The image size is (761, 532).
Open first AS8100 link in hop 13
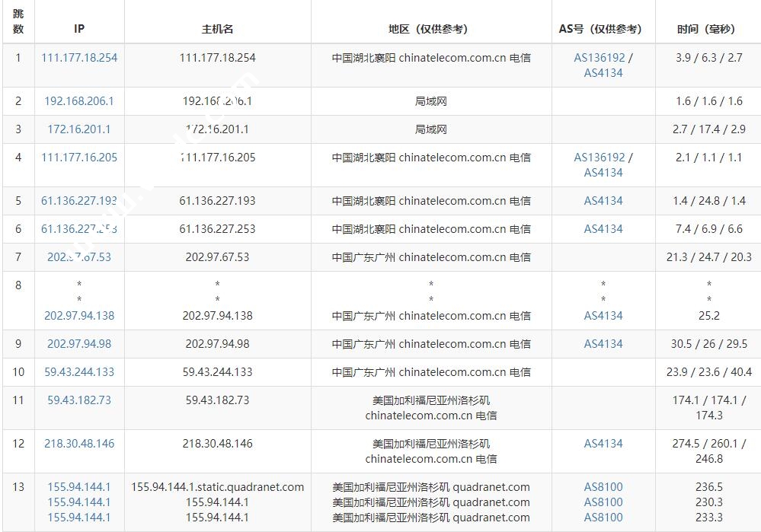pyautogui.click(x=603, y=487)
